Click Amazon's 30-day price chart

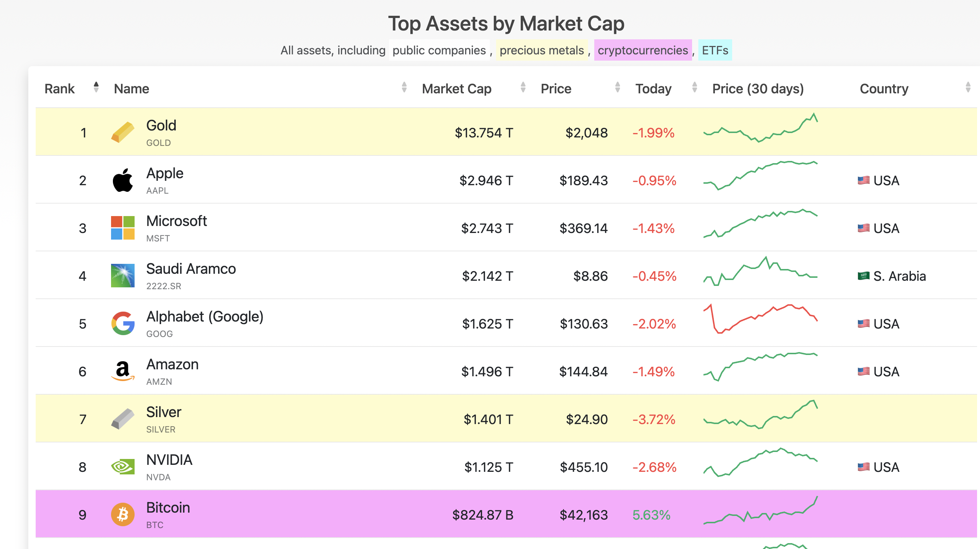760,366
